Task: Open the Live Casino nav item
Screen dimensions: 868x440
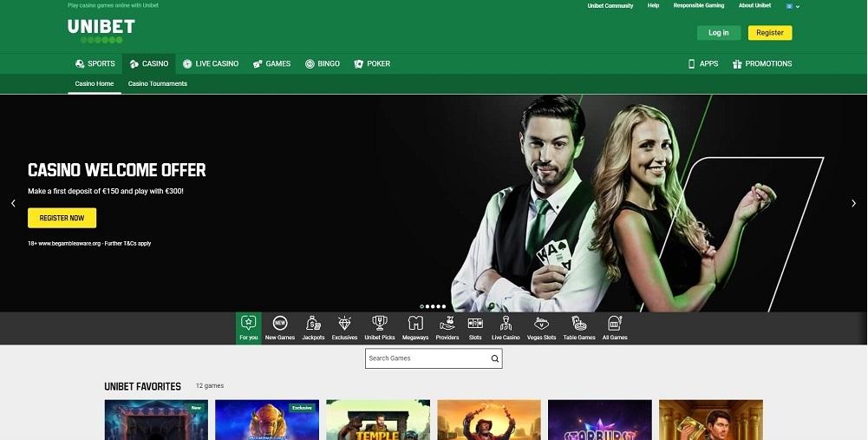Action: (211, 63)
